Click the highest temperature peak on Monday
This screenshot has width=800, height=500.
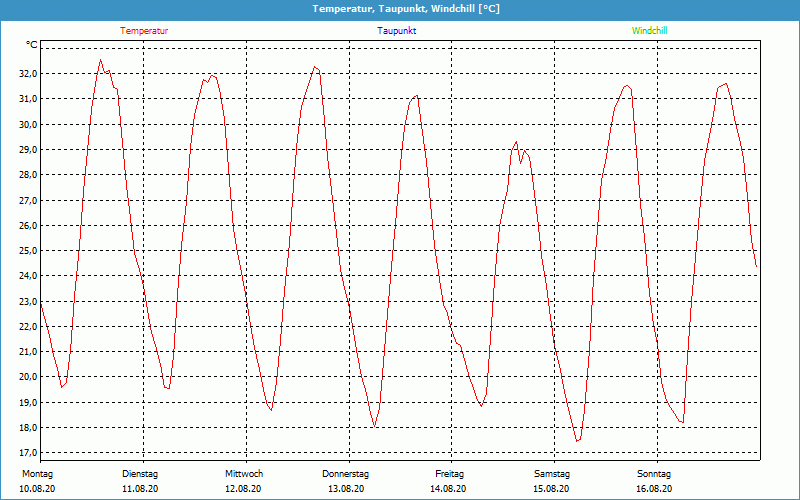coord(100,60)
